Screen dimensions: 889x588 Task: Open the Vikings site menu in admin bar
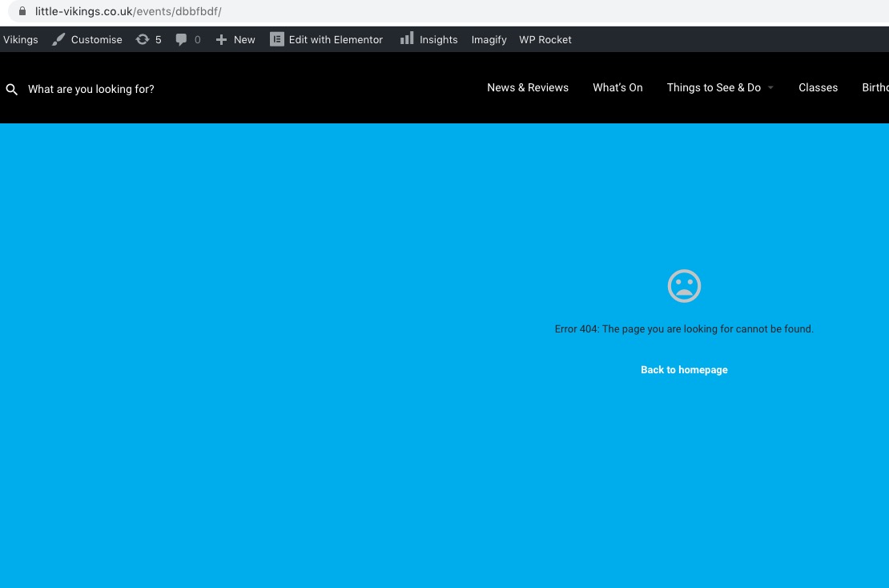click(20, 39)
